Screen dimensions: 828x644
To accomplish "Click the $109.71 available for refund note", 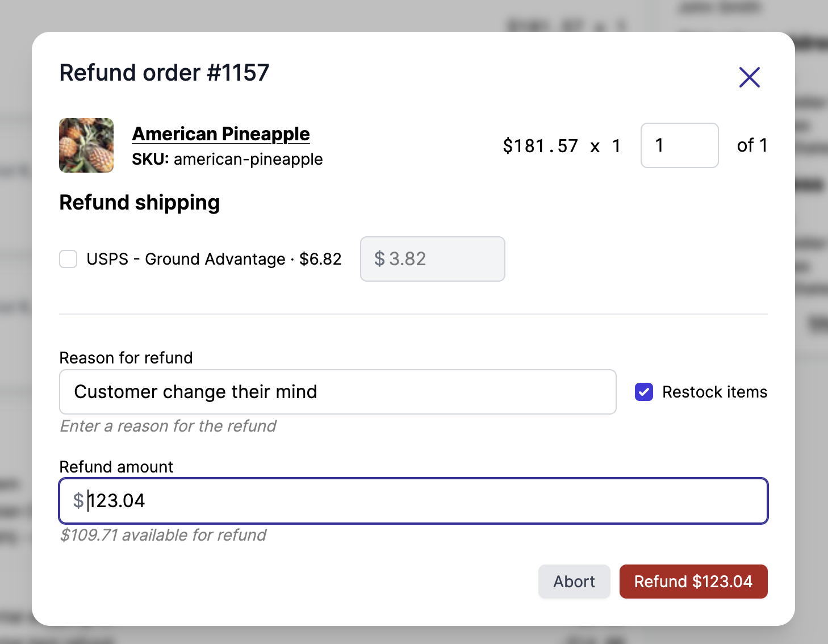I will tap(163, 534).
